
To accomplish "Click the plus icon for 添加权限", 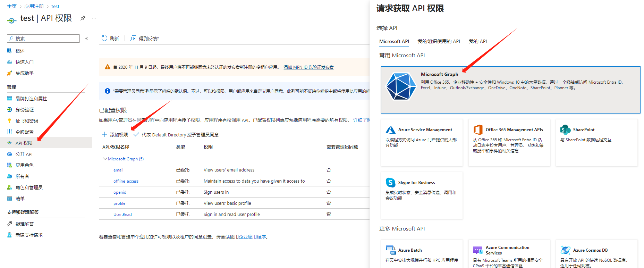I will 104,134.
